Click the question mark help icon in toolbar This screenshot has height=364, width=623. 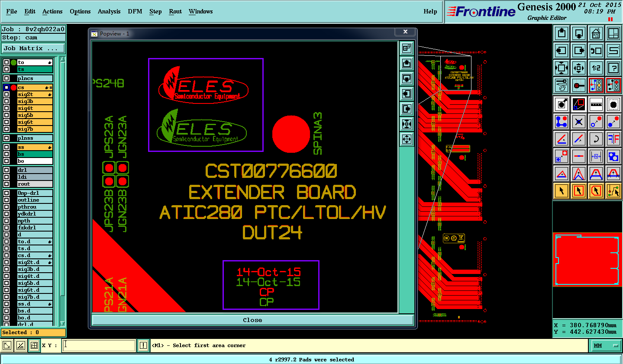[x=613, y=68]
